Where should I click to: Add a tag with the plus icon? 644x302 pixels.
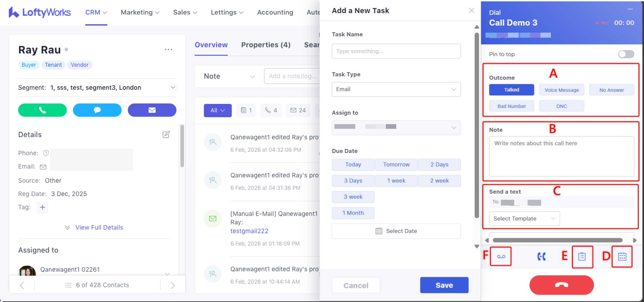pyautogui.click(x=43, y=207)
